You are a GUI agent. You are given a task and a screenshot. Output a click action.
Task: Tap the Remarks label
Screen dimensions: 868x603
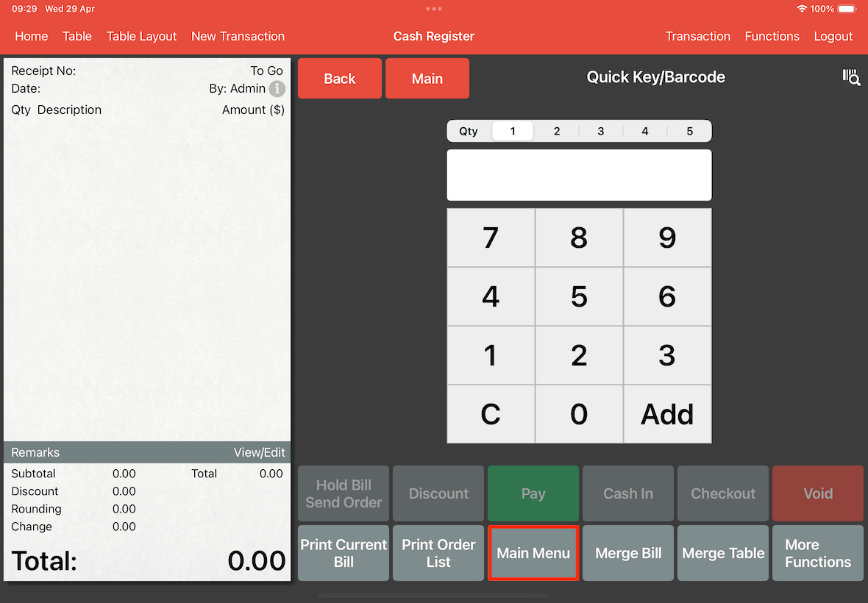[35, 452]
